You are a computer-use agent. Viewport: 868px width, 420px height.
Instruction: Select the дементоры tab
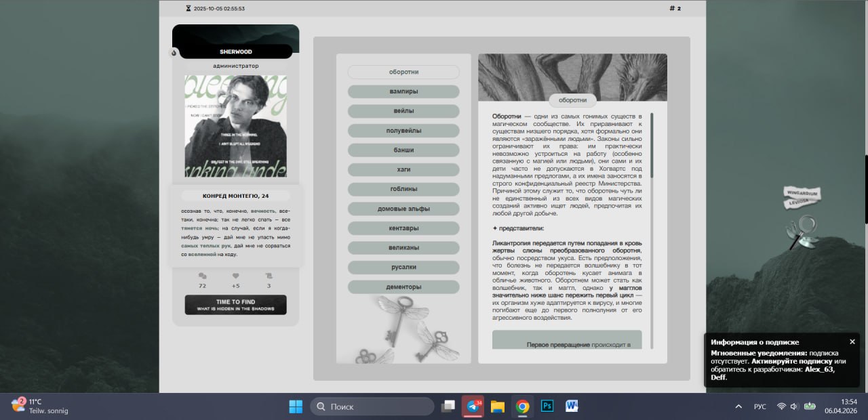pyautogui.click(x=403, y=287)
